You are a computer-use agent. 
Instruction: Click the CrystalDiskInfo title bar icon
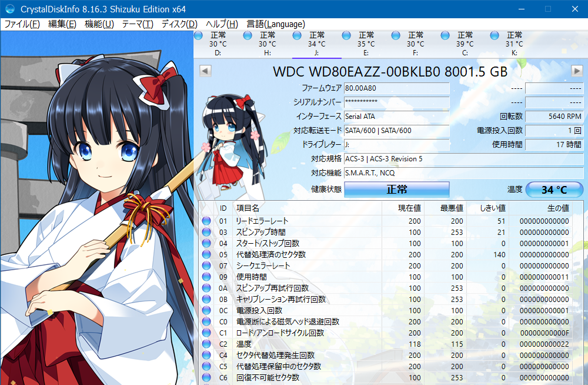tap(10, 9)
